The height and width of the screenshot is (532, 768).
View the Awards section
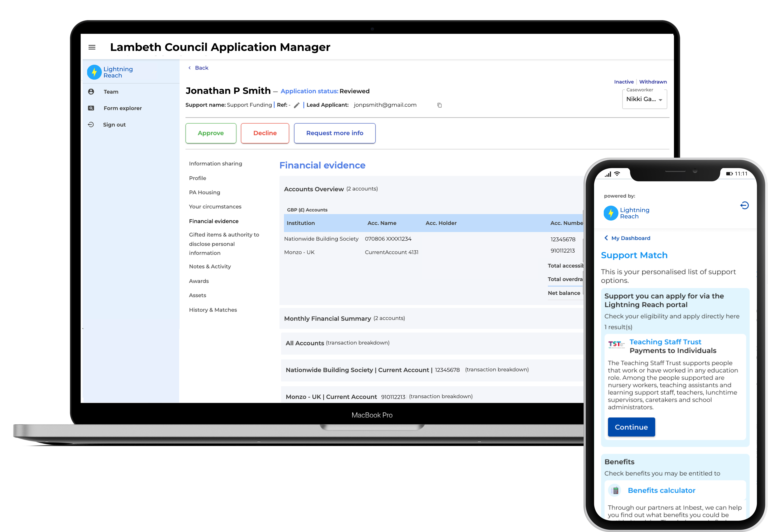(199, 281)
